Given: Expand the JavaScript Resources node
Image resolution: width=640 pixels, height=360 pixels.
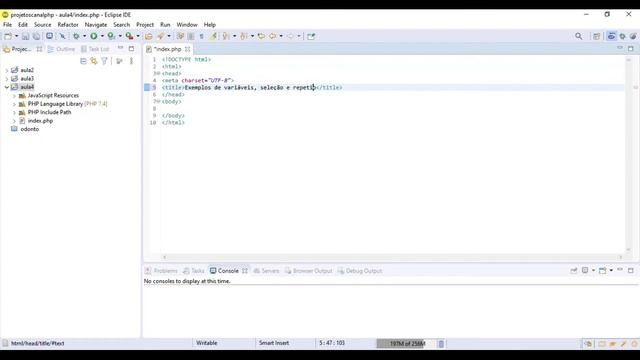Looking at the screenshot, I should pyautogui.click(x=14, y=96).
